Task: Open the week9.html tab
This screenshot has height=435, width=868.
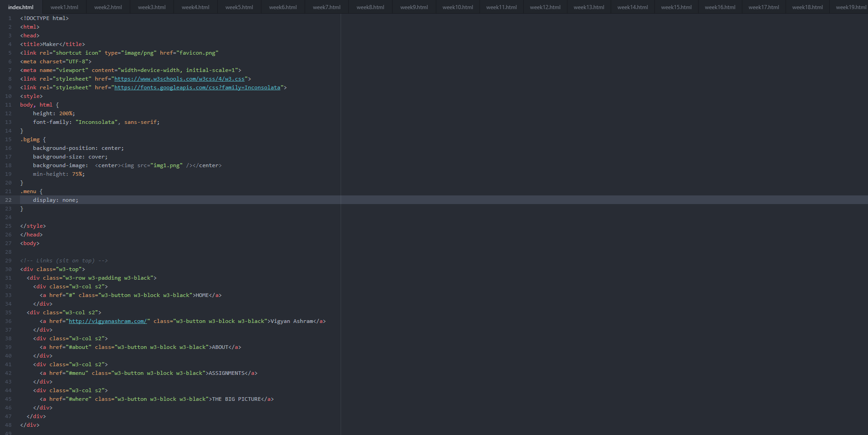Action: [414, 7]
